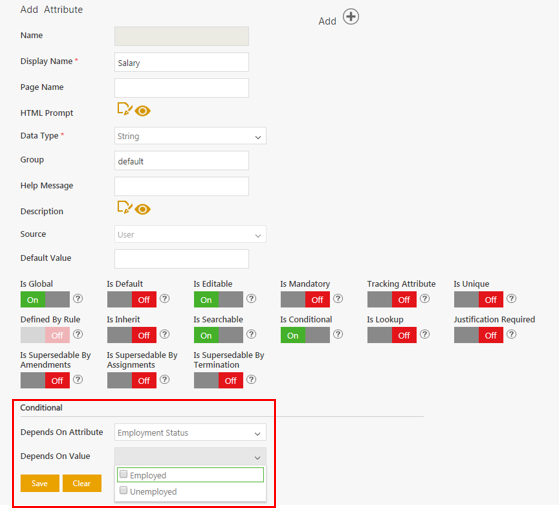Viewport: 560px width, 513px height.
Task: Toggle Is Supersedable By Amendments switch
Action: coord(45,380)
